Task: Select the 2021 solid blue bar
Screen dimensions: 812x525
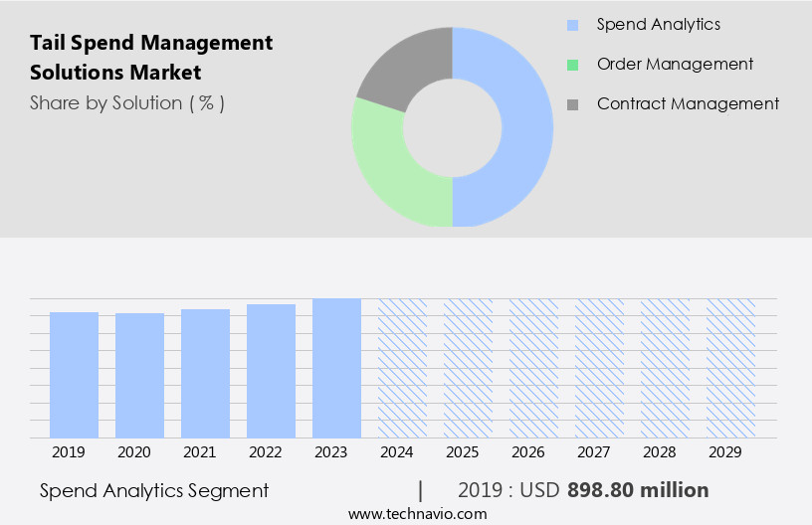Action: [x=205, y=373]
